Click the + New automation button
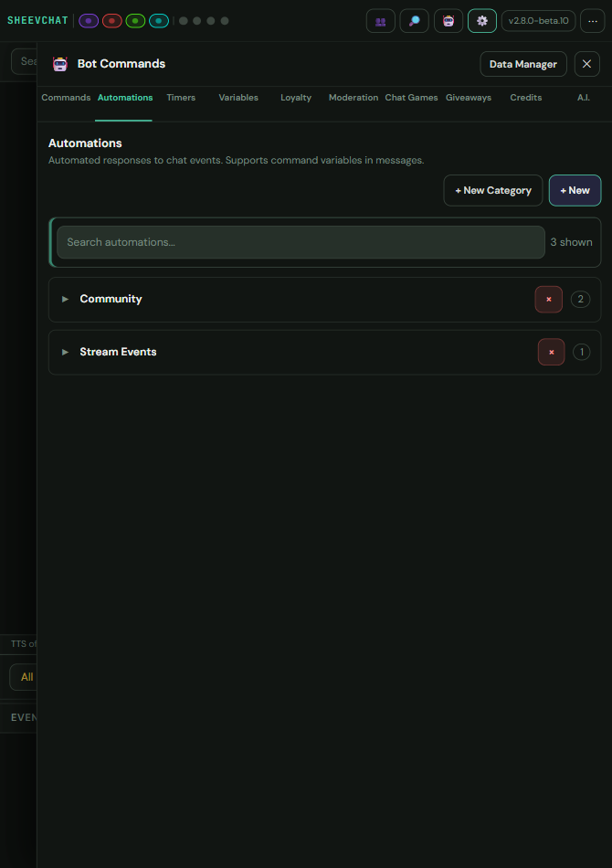 [x=575, y=190]
